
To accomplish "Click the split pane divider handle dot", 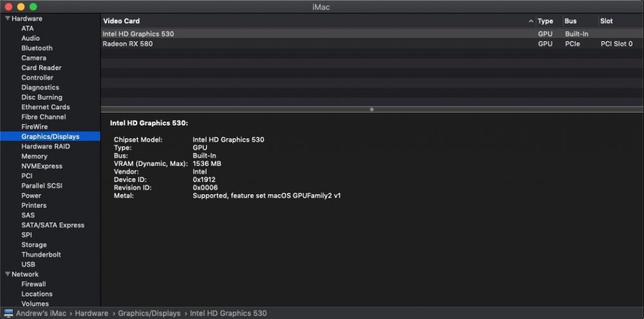I will click(372, 109).
